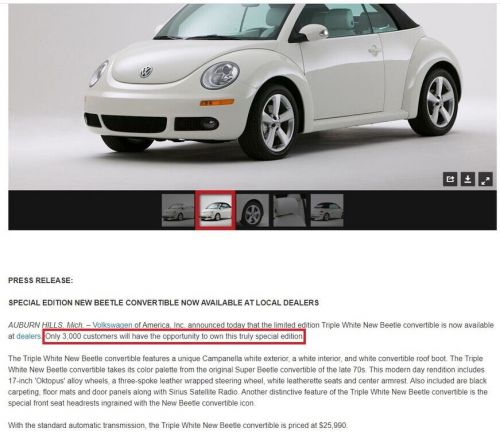500x440 pixels.
Task: Click the car's front headlight in the photo
Action: 220,75
